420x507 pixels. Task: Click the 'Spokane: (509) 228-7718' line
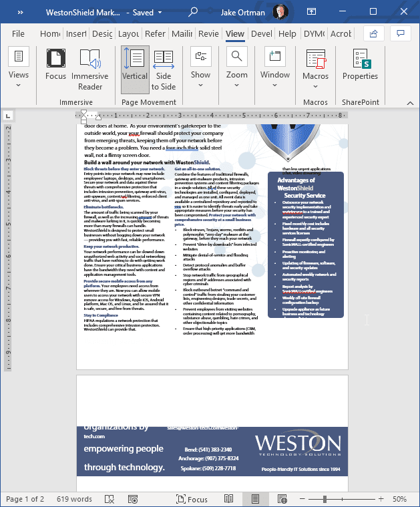tap(208, 468)
